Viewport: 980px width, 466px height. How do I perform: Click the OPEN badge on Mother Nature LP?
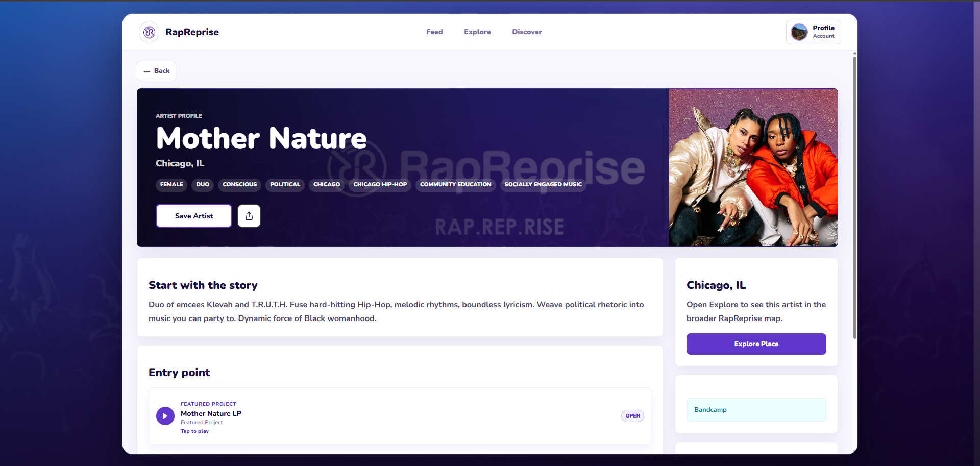click(x=632, y=416)
